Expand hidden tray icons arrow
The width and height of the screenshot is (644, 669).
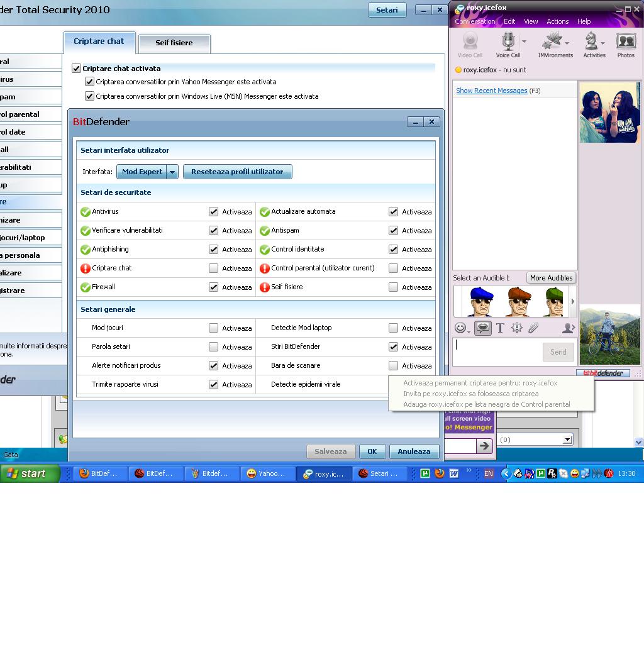(506, 473)
